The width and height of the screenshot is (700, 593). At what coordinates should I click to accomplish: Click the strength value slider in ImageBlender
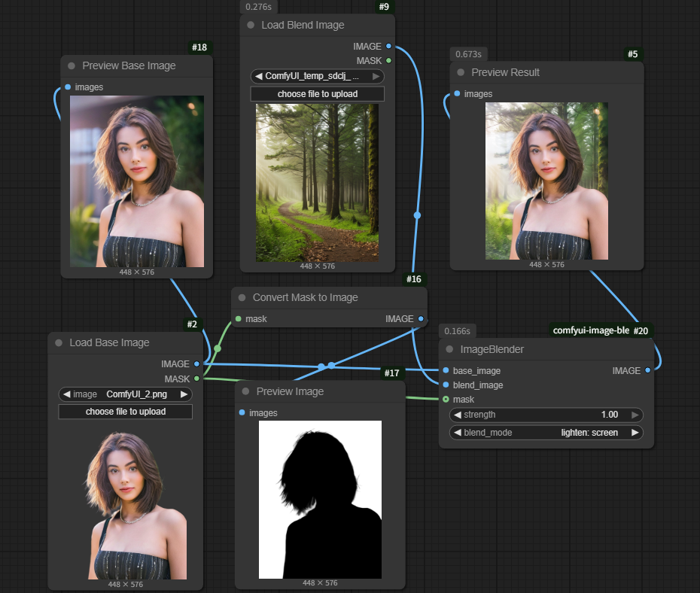[x=546, y=415]
